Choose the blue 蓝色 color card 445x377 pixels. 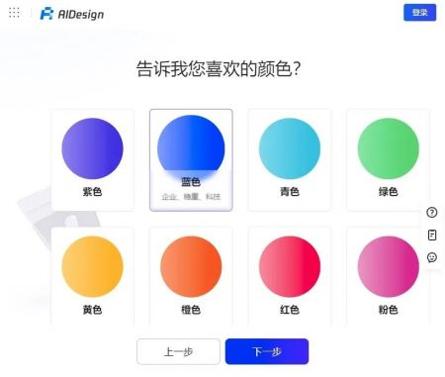(x=191, y=160)
